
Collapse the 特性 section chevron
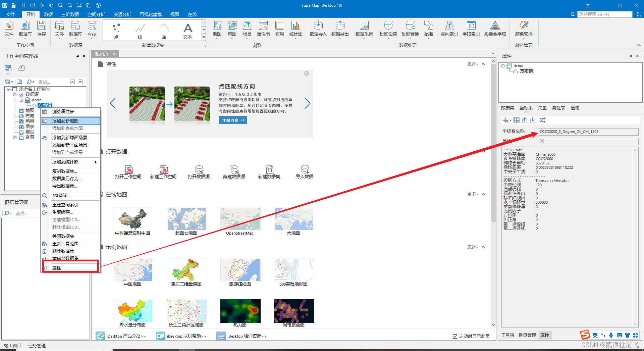pos(483,64)
